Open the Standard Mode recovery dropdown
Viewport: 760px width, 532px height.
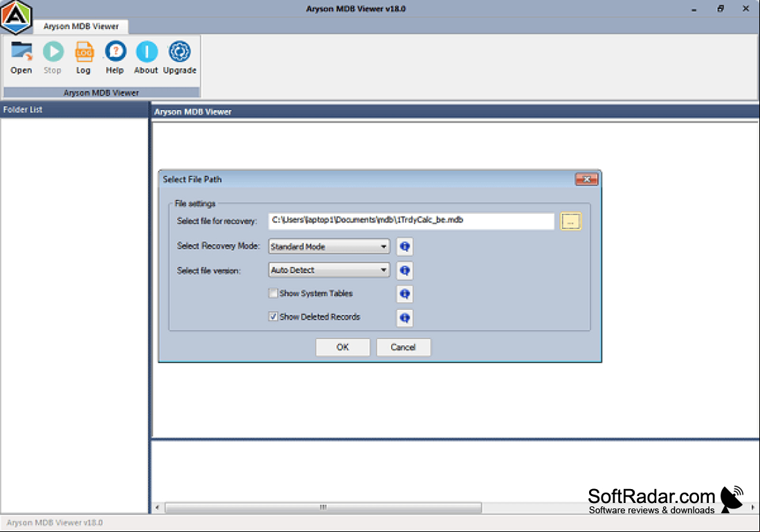329,246
